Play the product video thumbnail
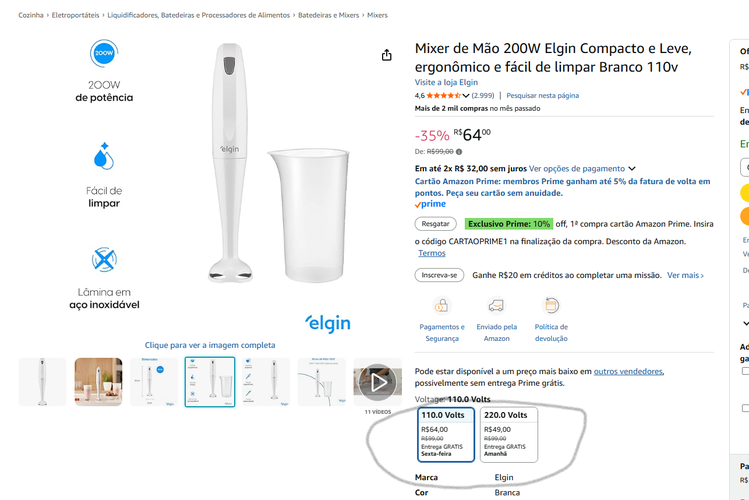Image resolution: width=749 pixels, height=500 pixels. tap(377, 382)
